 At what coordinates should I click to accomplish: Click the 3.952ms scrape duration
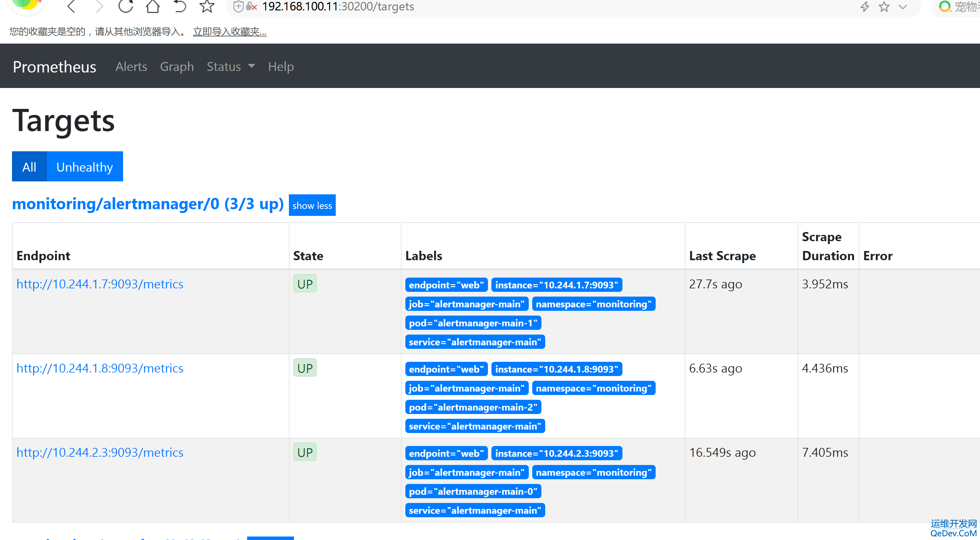[x=825, y=284]
